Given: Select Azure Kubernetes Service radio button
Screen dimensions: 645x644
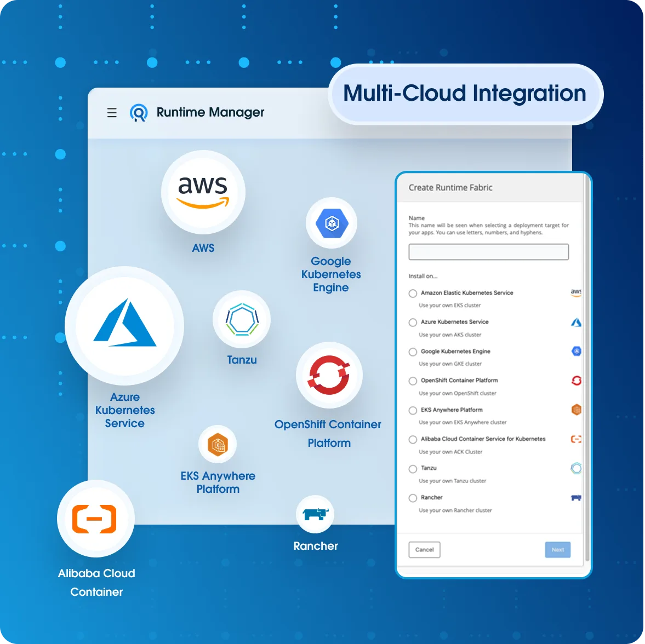Looking at the screenshot, I should [x=413, y=323].
